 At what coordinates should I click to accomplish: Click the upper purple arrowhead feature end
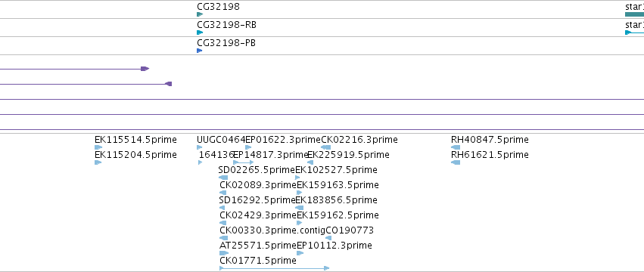pyautogui.click(x=145, y=69)
